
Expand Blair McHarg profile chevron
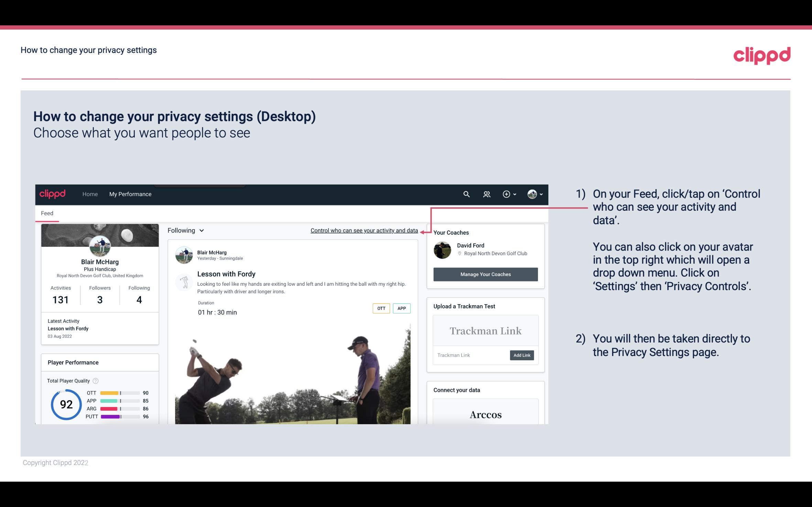[541, 194]
